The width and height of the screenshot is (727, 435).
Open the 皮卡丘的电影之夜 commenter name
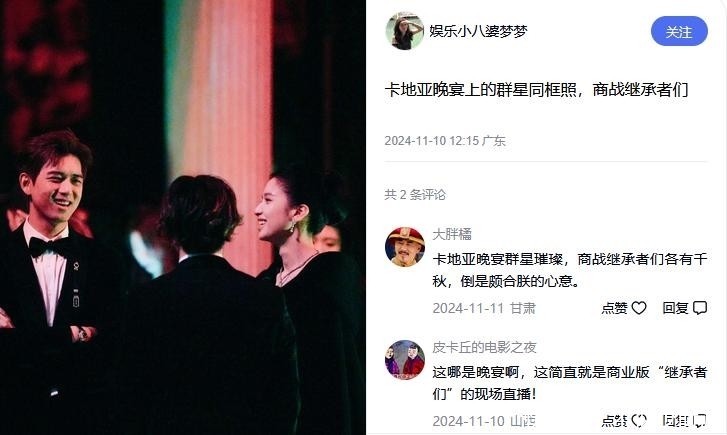pyautogui.click(x=485, y=347)
